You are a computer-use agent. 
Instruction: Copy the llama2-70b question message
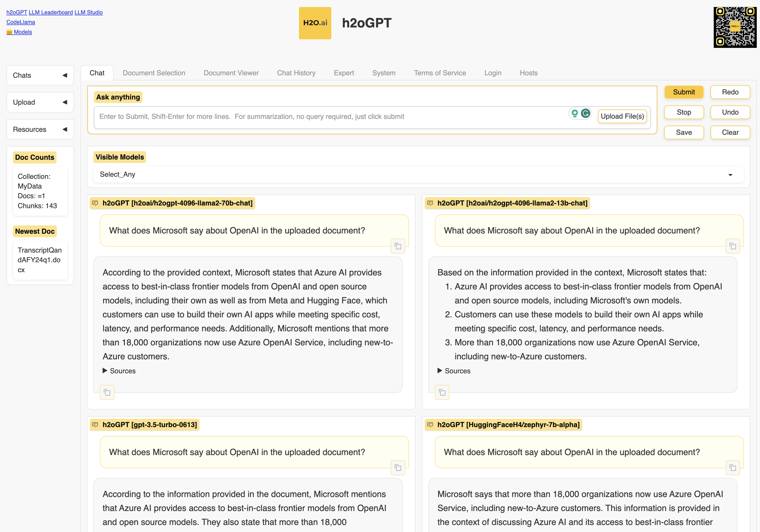click(398, 246)
